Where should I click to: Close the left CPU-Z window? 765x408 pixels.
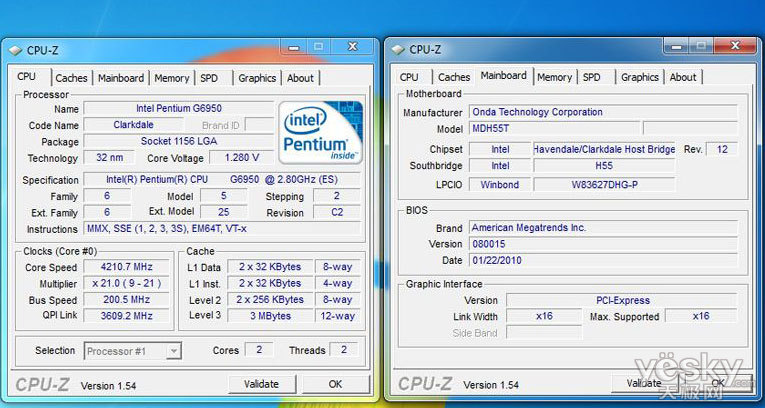tap(353, 47)
